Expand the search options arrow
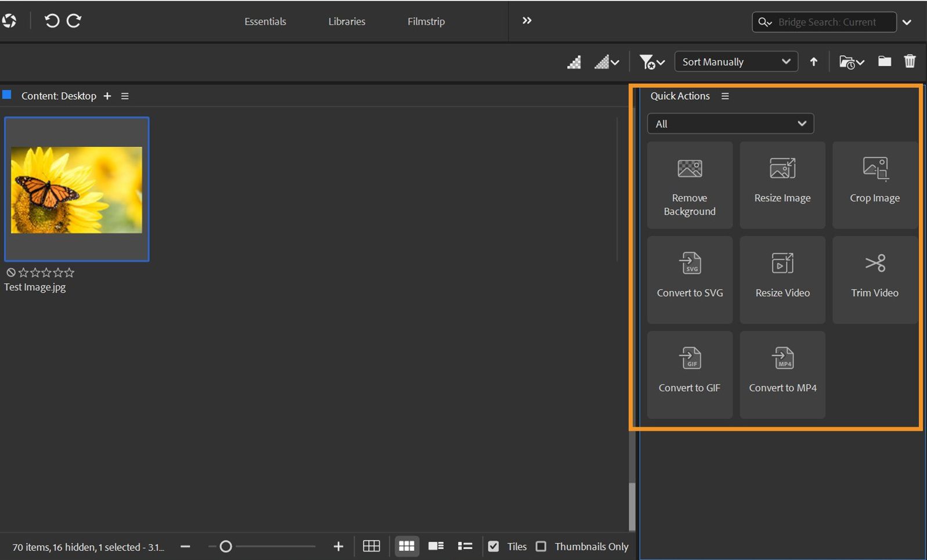Image resolution: width=927 pixels, height=560 pixels. pos(907,22)
